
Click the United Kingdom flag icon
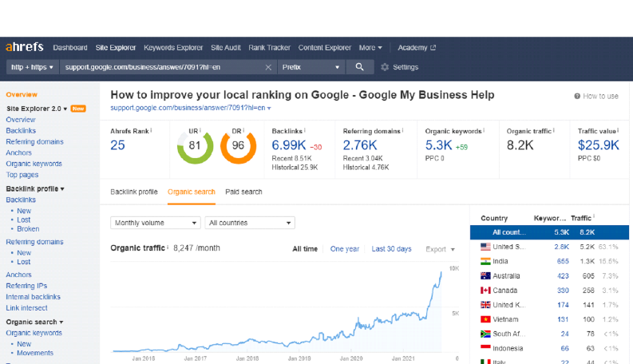(x=485, y=305)
